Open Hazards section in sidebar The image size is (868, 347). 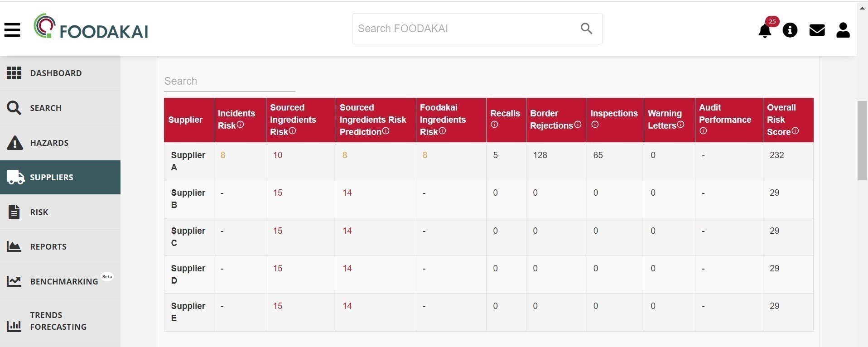tap(49, 143)
